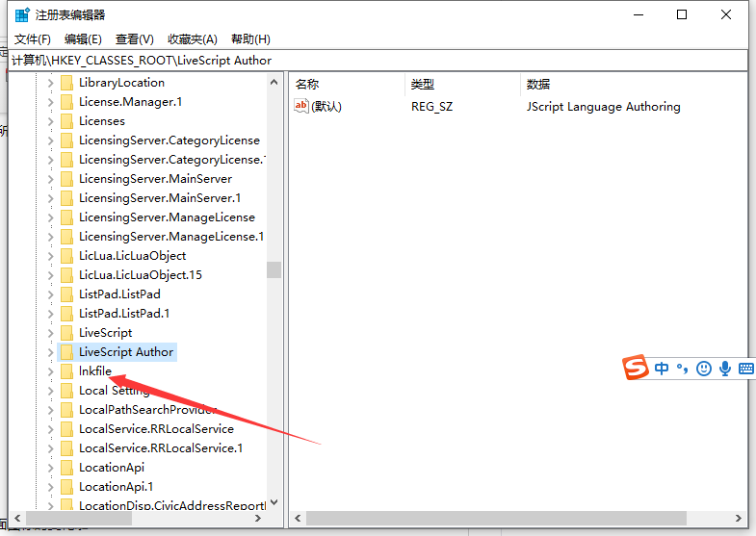The height and width of the screenshot is (536, 756).
Task: Expand the LocationApi tree node
Action: point(51,468)
